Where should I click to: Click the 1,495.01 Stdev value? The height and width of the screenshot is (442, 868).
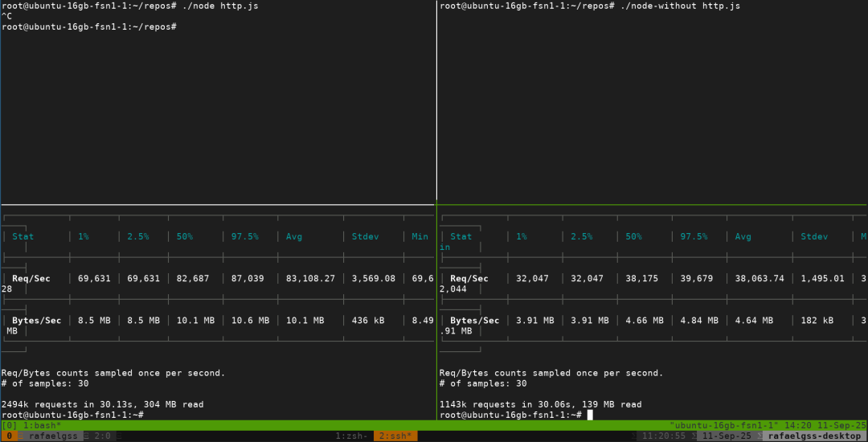[823, 278]
